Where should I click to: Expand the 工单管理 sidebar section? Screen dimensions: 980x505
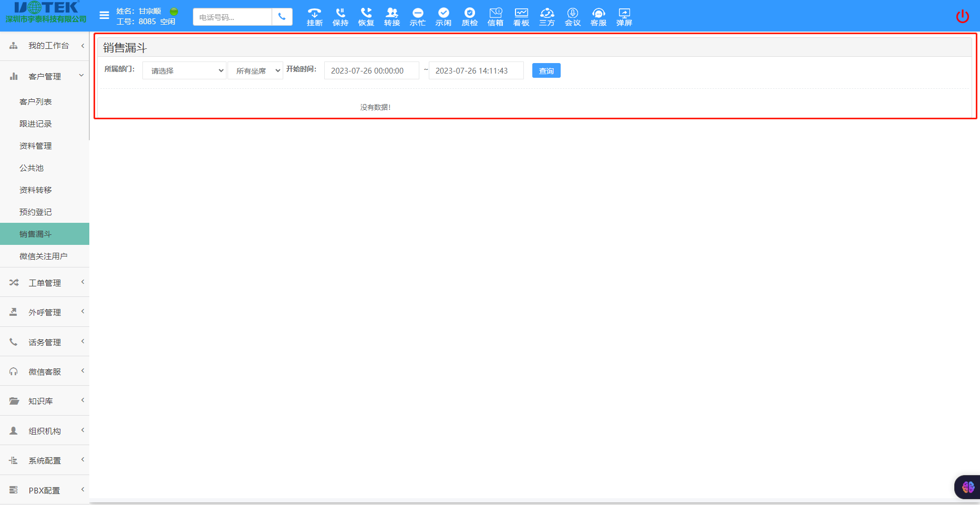pos(45,283)
